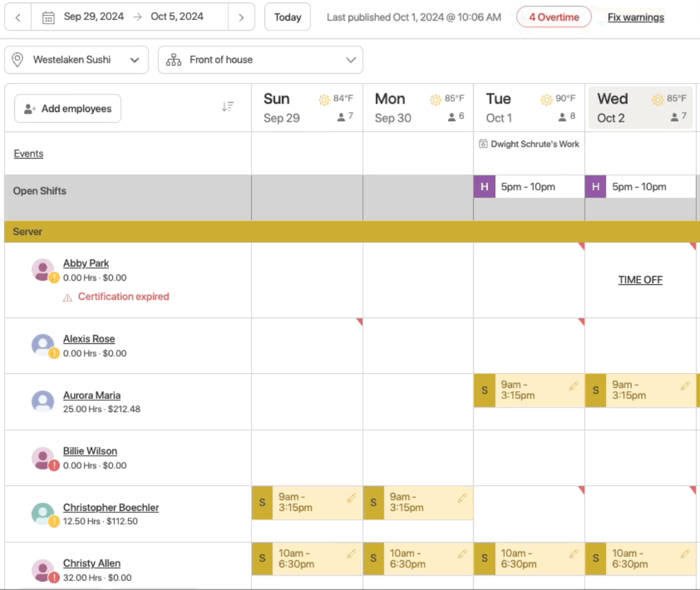The image size is (700, 590).
Task: Click the Certification expired warning
Action: [116, 297]
